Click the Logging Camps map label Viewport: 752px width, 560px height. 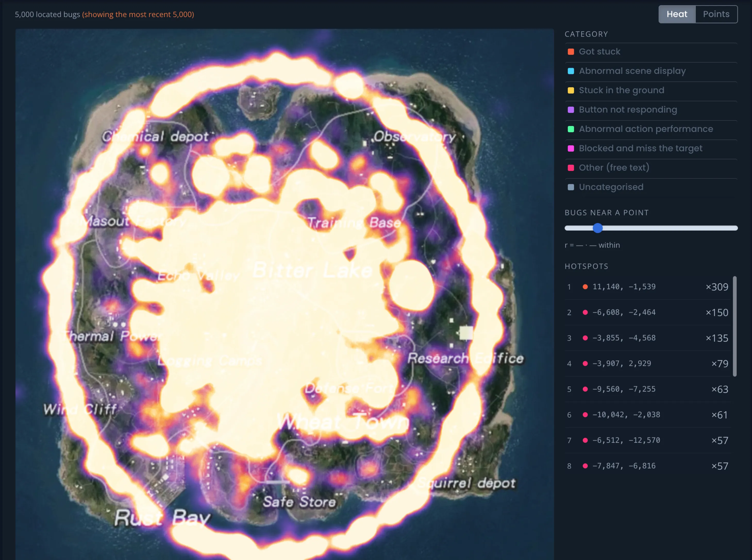coord(210,361)
